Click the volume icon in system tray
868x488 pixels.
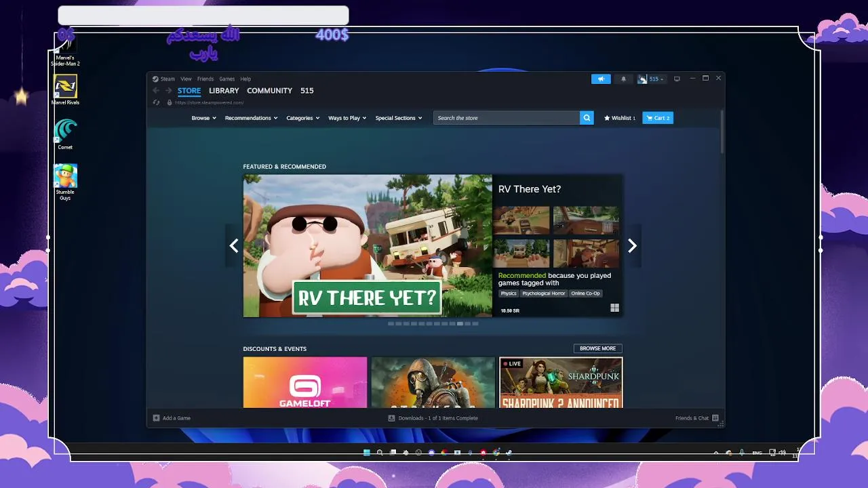[x=782, y=453]
